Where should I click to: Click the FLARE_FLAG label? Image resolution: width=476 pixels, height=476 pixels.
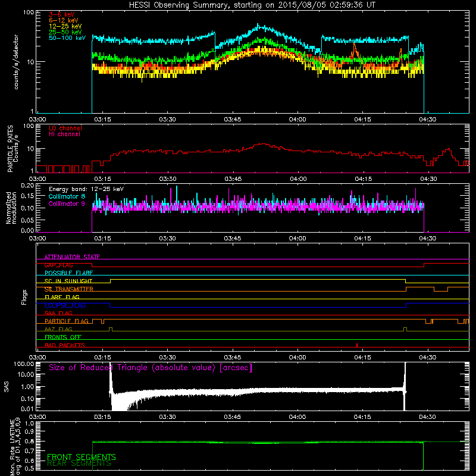(x=62, y=297)
